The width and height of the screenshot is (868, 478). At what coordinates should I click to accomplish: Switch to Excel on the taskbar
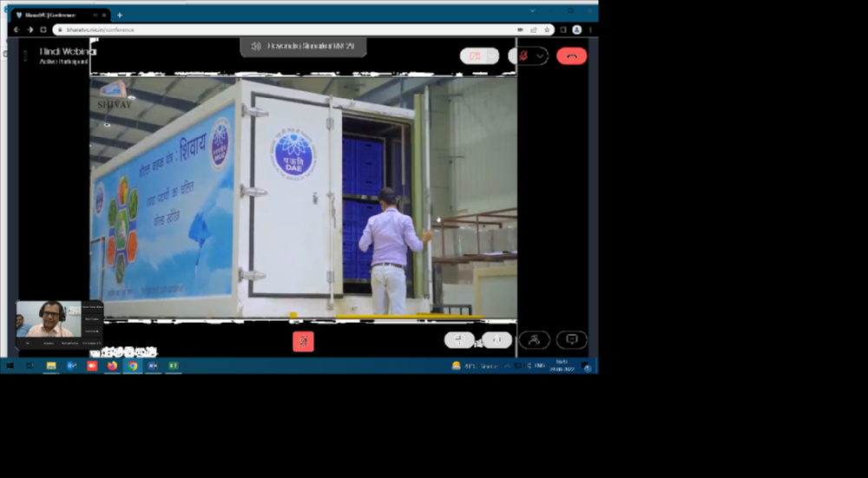coord(174,366)
